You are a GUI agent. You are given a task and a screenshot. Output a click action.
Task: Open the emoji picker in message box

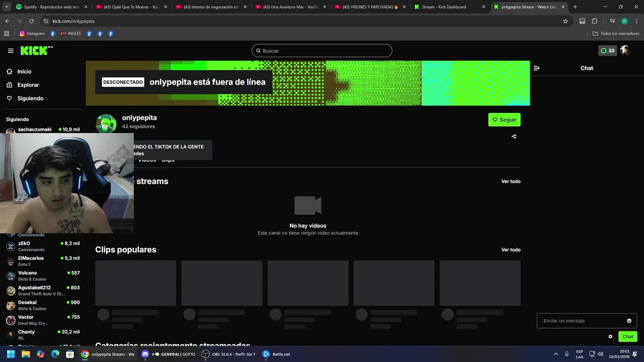click(x=629, y=321)
